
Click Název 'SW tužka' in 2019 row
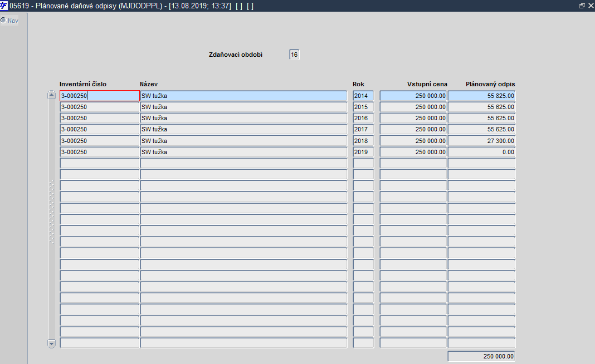243,152
